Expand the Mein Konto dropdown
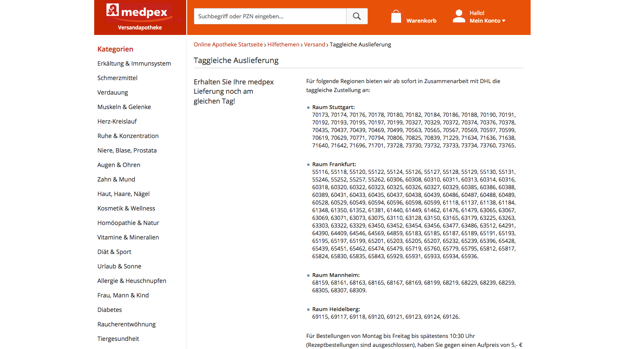The height and width of the screenshot is (349, 644). [x=488, y=20]
